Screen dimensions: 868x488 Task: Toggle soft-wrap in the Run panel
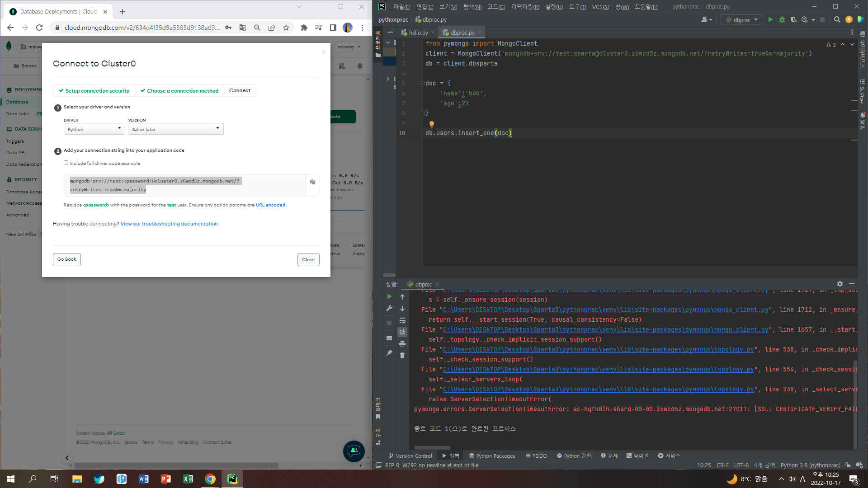pos(402,320)
